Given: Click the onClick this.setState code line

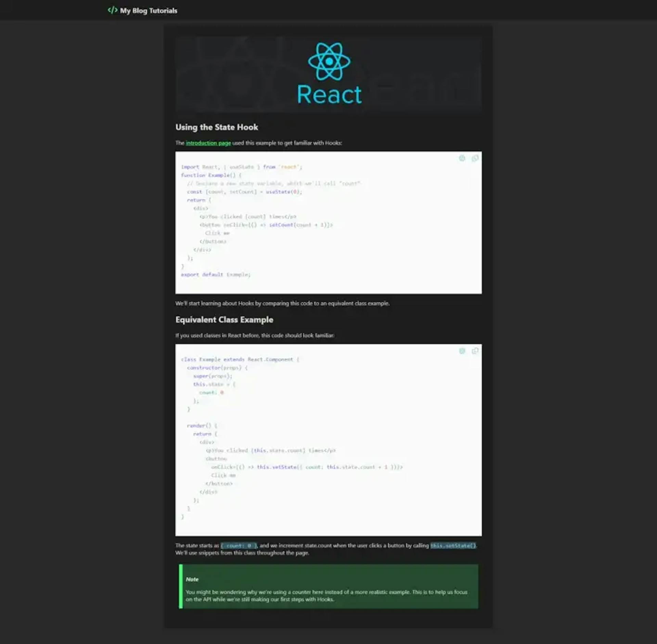Looking at the screenshot, I should [x=307, y=467].
